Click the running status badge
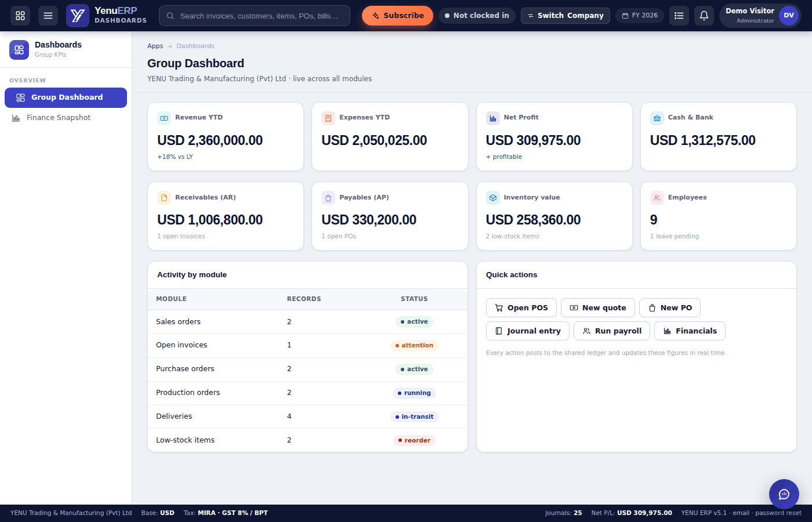 pos(414,393)
